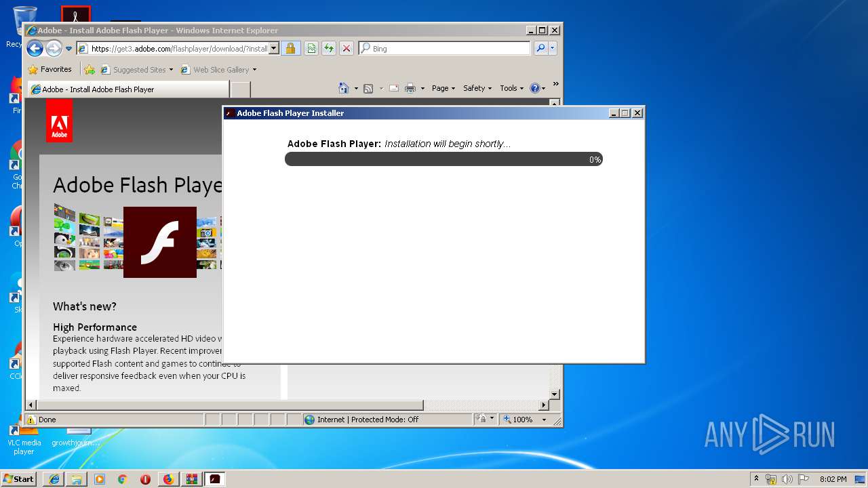Open the Tools menu
Image resolution: width=868 pixels, height=488 pixels.
click(x=512, y=88)
